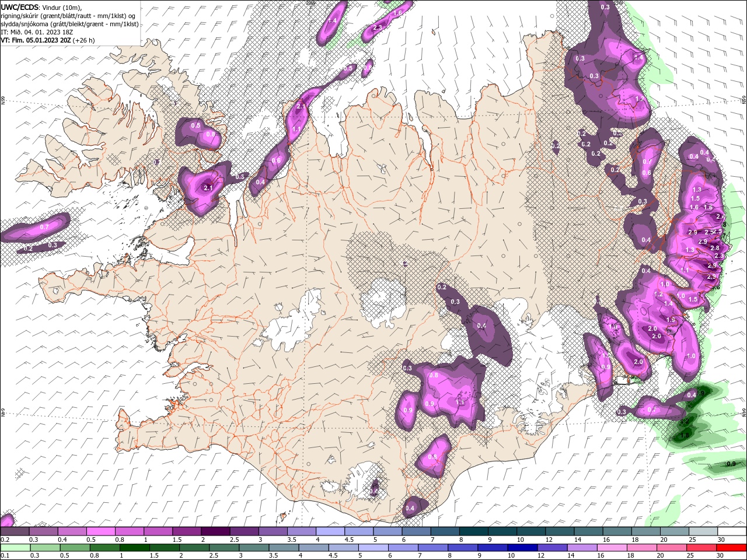Click the light grey 25–30 snow legend swatch
Image resolution: width=747 pixels, height=560 pixels.
point(703,531)
